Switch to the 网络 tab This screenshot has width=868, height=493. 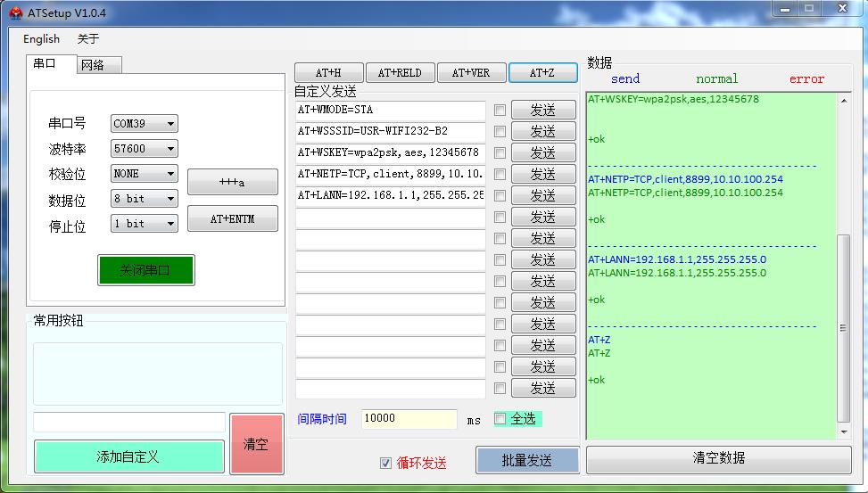[93, 65]
